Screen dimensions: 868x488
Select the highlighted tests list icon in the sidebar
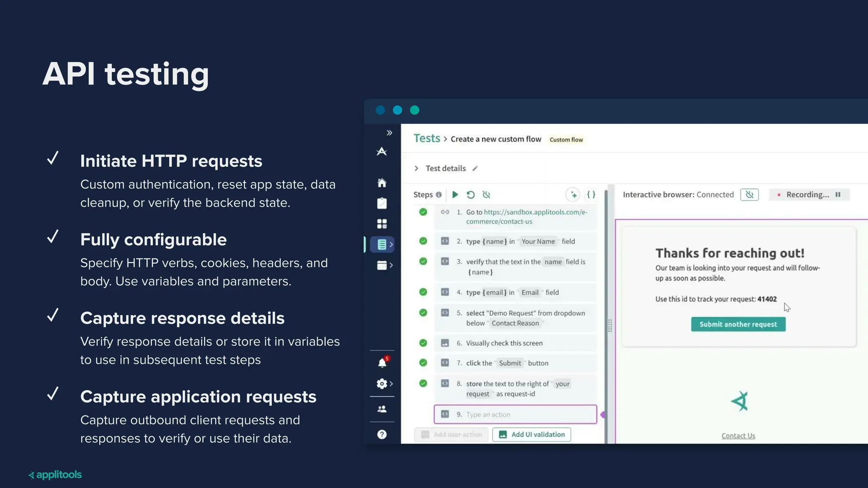click(381, 244)
